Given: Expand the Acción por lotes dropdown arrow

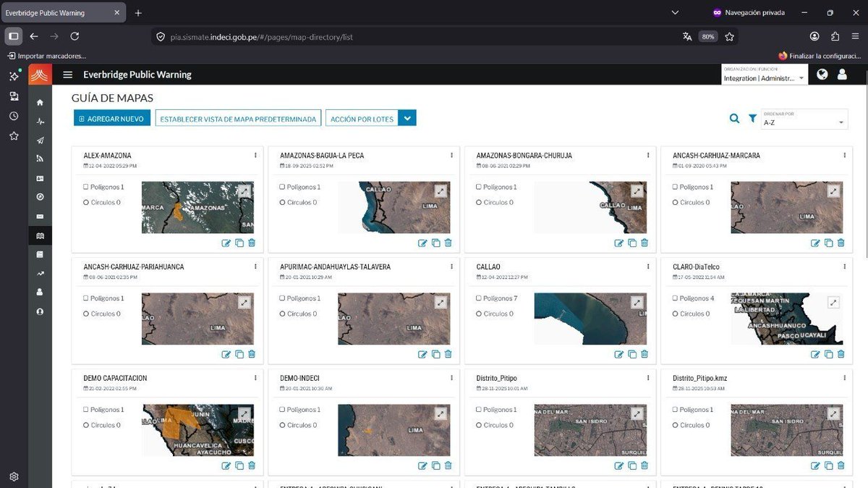Looking at the screenshot, I should (x=407, y=119).
